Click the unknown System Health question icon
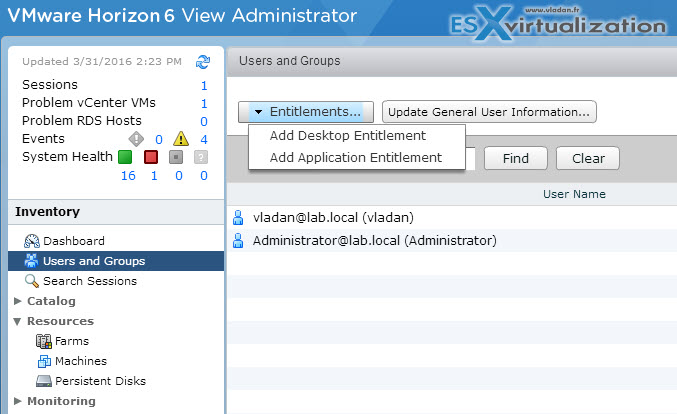 point(201,157)
